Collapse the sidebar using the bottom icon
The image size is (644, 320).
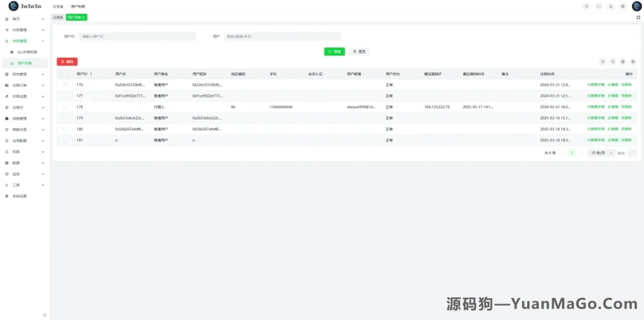pyautogui.click(x=45, y=315)
